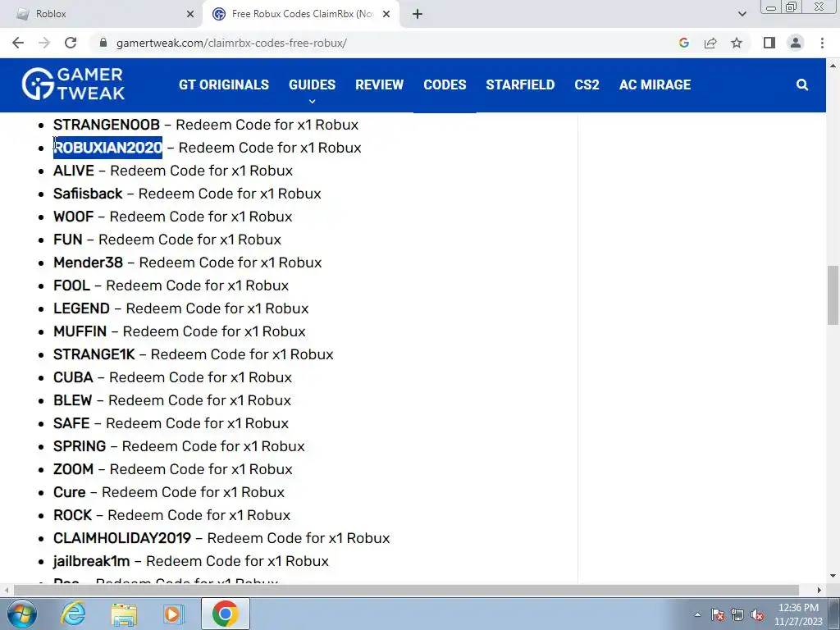
Task: Open site search magnifier icon
Action: [802, 84]
